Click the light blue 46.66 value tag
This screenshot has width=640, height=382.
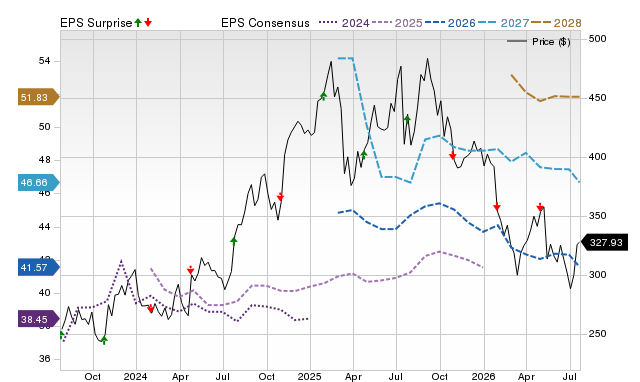38,182
